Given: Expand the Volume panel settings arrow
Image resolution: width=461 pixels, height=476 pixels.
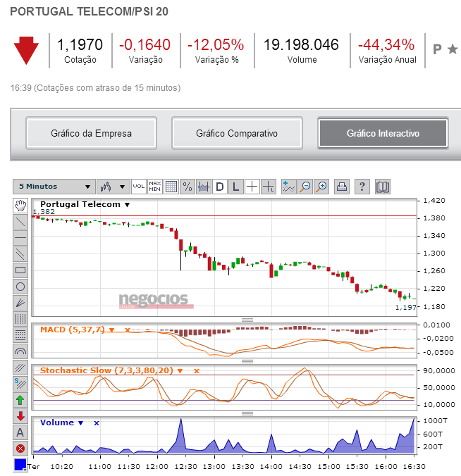Looking at the screenshot, I should pos(80,423).
